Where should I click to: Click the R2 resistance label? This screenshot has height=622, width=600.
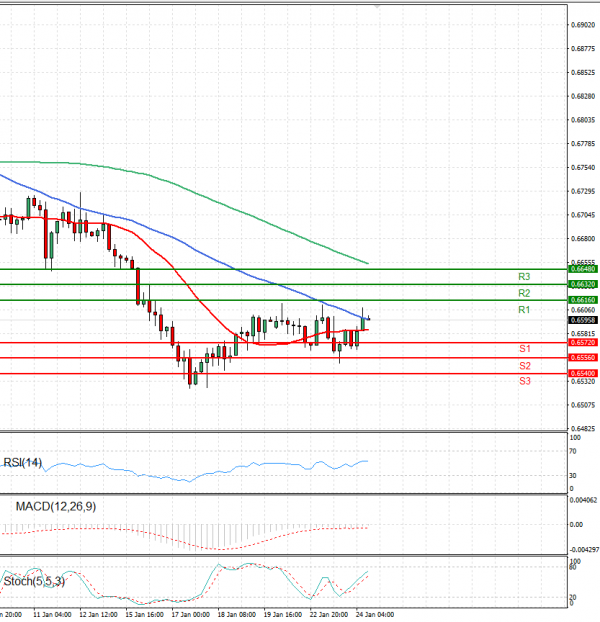tap(524, 293)
